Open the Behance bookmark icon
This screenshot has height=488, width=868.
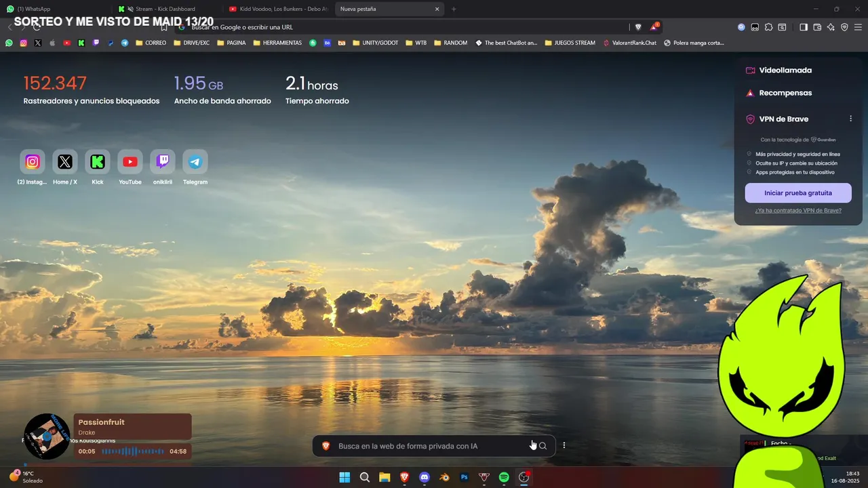pyautogui.click(x=327, y=43)
